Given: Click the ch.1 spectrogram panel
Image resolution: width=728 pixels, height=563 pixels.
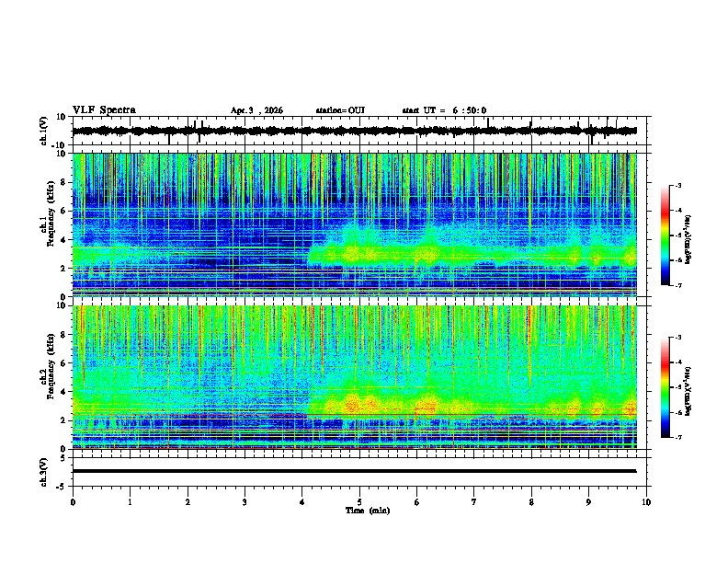Looking at the screenshot, I should pyautogui.click(x=354, y=224).
